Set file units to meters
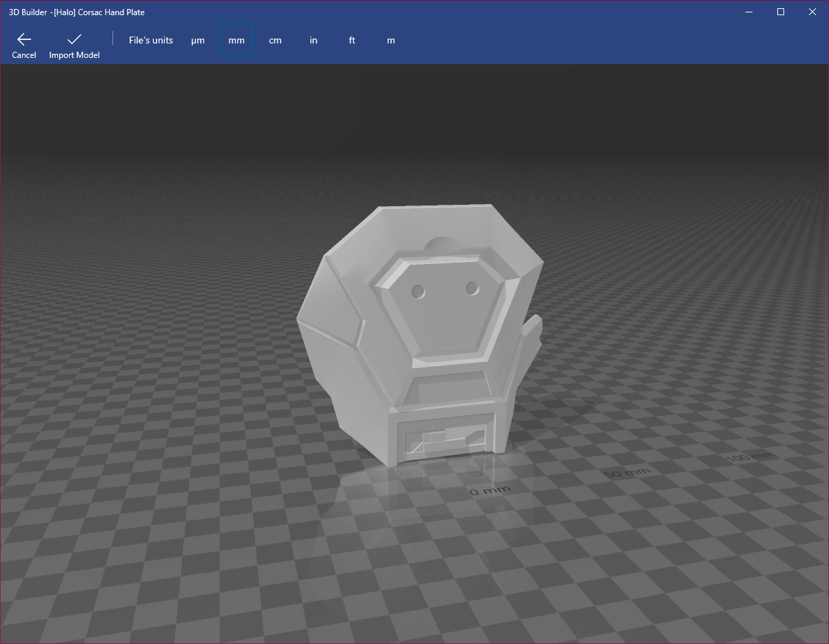The image size is (829, 644). [x=391, y=40]
